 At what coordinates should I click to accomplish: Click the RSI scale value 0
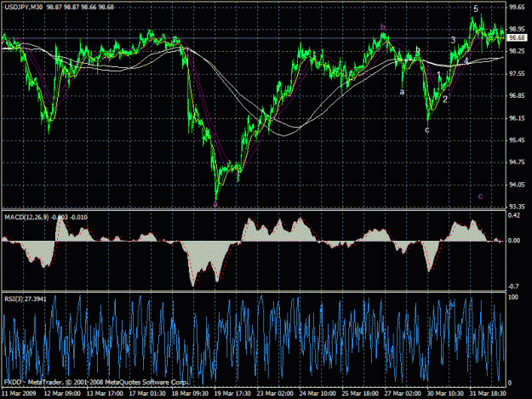[510, 383]
